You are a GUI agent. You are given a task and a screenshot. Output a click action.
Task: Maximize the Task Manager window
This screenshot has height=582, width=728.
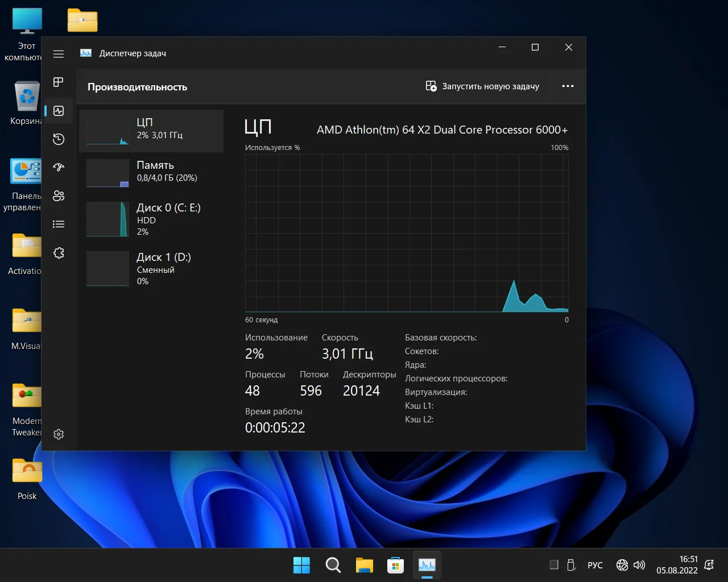(x=535, y=47)
